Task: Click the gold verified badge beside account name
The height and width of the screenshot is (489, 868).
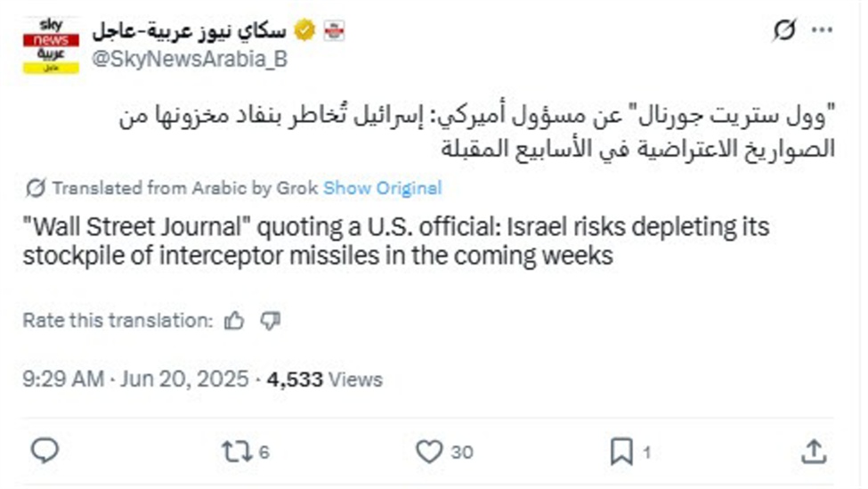Action: 304,31
